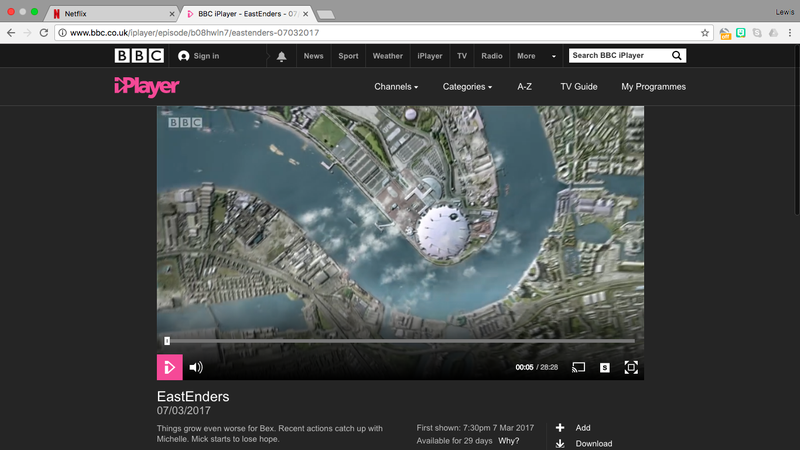Open the More dropdown in BBC bar
800x450 pixels.
click(x=530, y=56)
